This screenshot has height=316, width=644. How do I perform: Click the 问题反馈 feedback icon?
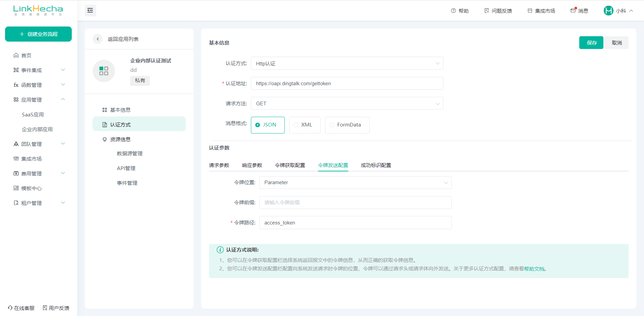coord(487,11)
